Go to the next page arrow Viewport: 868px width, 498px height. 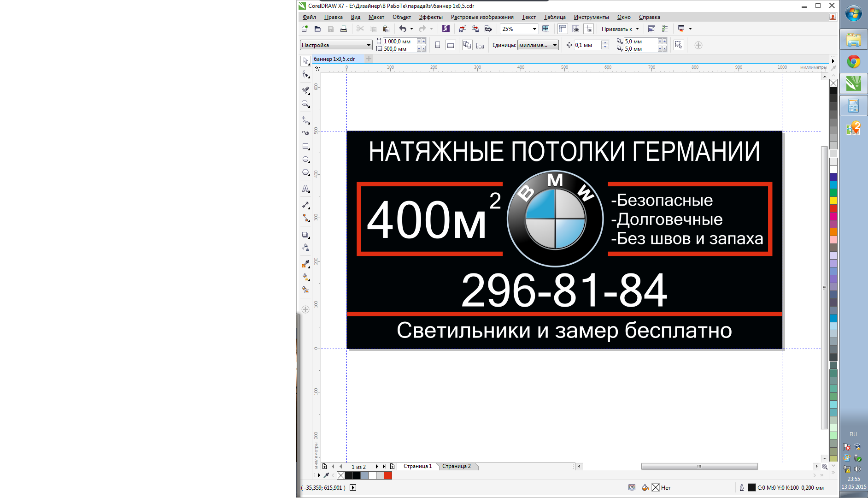377,466
